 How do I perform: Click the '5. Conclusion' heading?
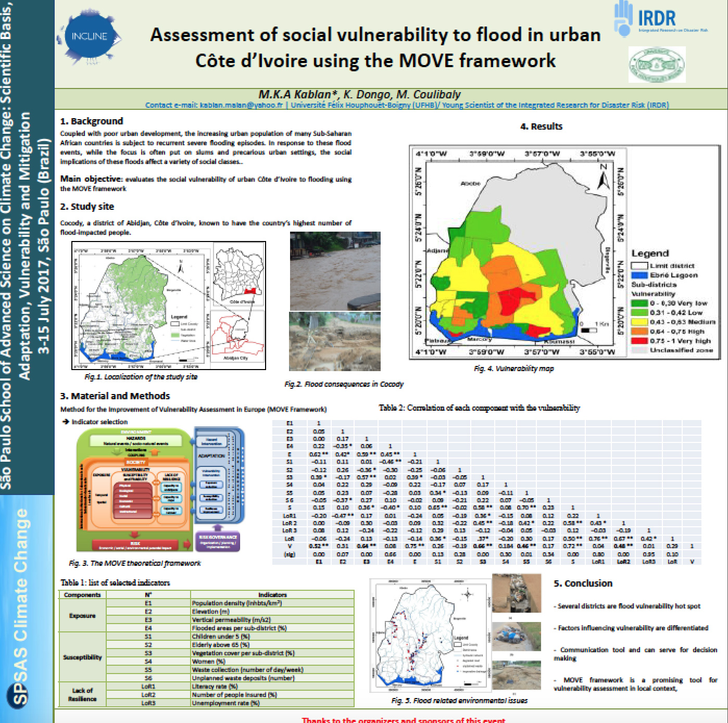583,584
